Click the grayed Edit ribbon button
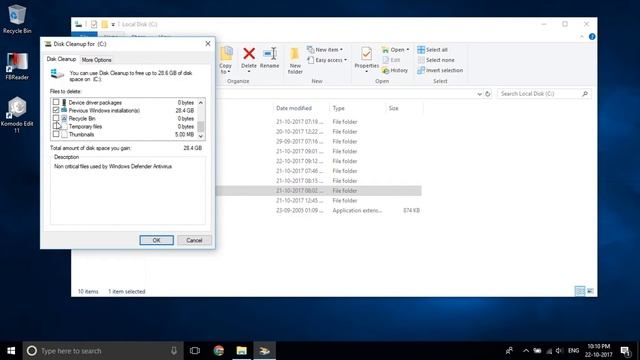Image resolution: width=640 pixels, height=360 pixels. pos(391,60)
